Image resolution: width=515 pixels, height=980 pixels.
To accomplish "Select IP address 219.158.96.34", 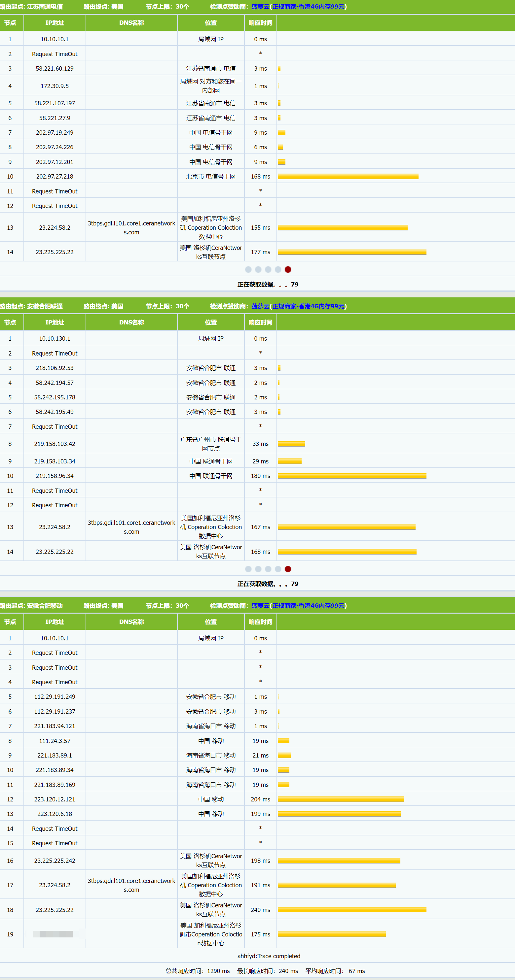I will coord(55,476).
